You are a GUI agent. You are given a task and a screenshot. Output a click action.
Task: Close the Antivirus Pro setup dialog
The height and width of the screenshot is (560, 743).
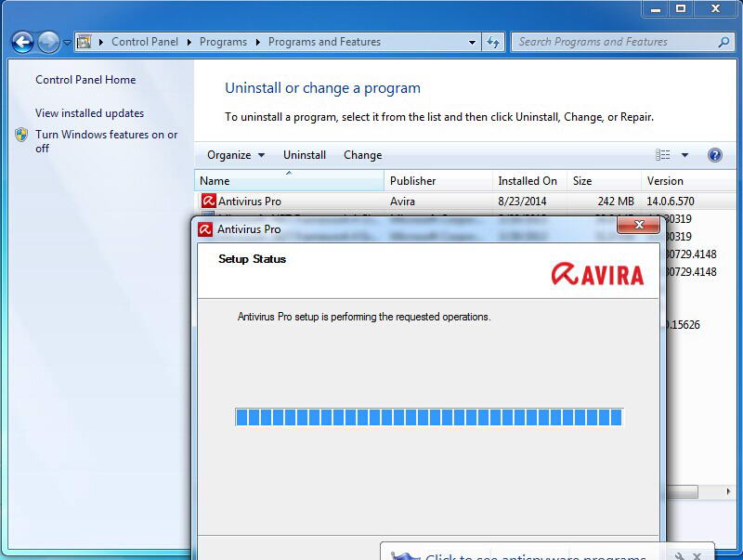coord(639,225)
